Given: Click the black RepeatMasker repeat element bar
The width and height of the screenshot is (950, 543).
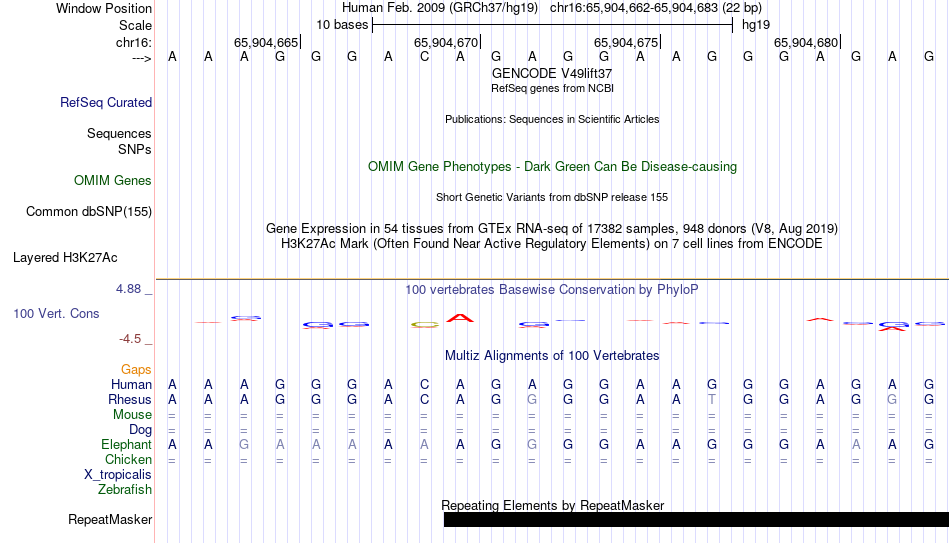Looking at the screenshot, I should coord(697,519).
